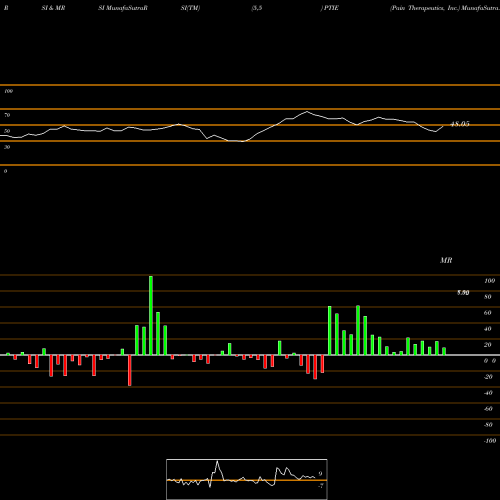Click the value 9 in the mini chart
Screen dimensions: 500x500
320,474
